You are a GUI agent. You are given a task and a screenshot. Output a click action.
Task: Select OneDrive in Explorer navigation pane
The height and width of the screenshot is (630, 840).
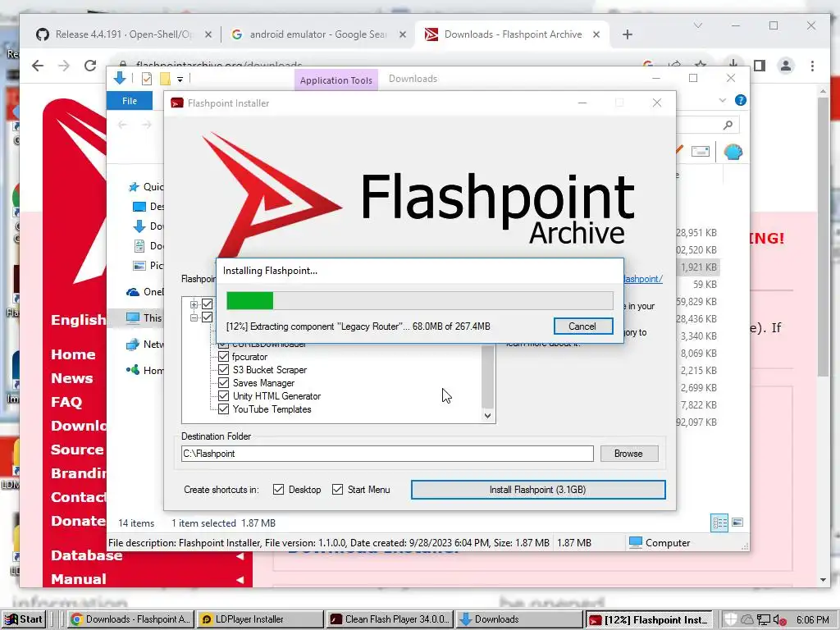[x=144, y=292]
